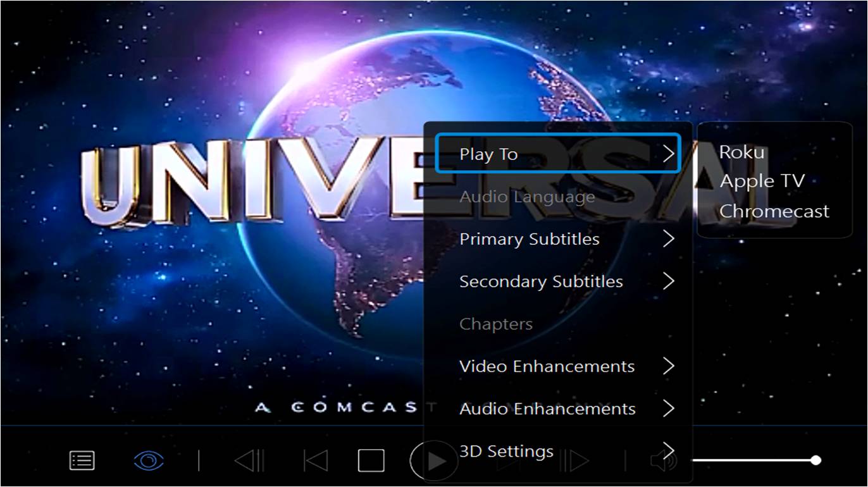This screenshot has height=487, width=868.
Task: Expand Audio Enhancements chevron
Action: pos(669,409)
